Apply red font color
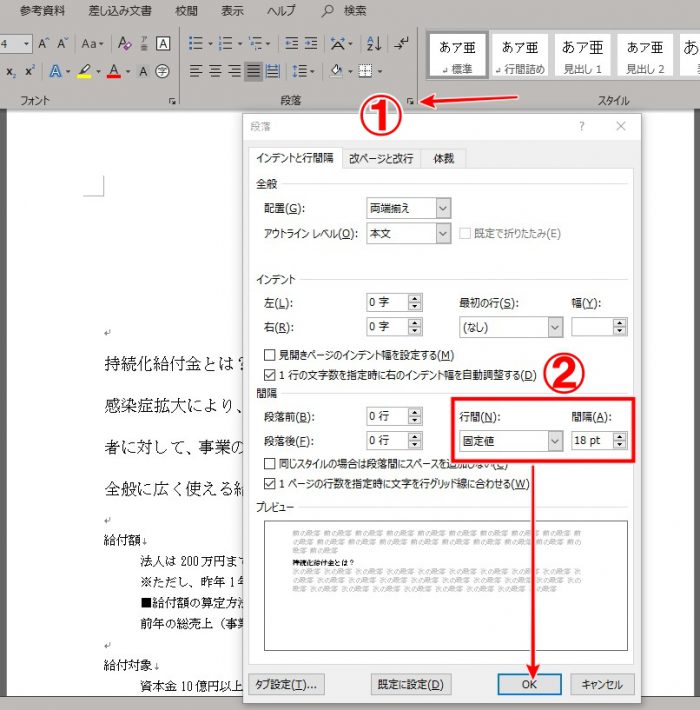The height and width of the screenshot is (710, 700). pos(114,71)
